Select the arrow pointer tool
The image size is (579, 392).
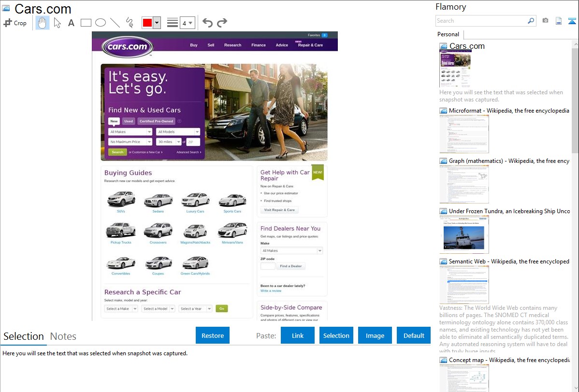click(x=57, y=23)
